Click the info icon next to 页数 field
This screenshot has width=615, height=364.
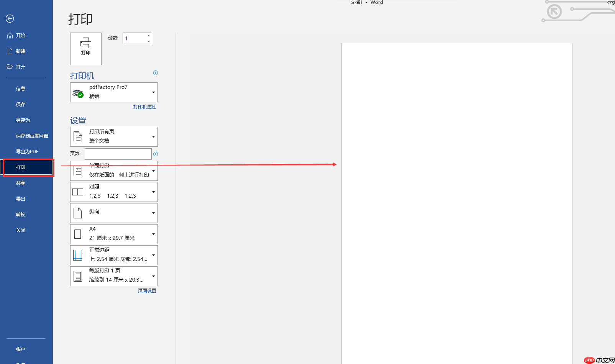pos(156,154)
